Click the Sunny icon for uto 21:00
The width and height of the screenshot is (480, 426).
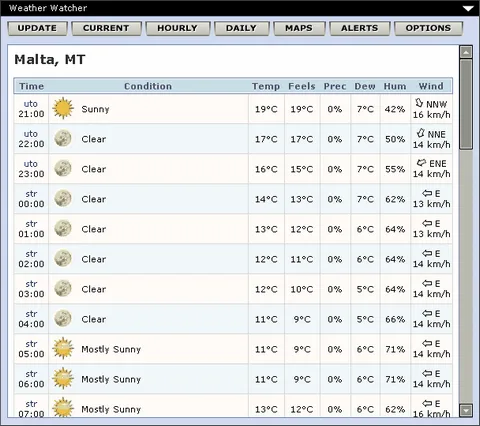coord(63,108)
